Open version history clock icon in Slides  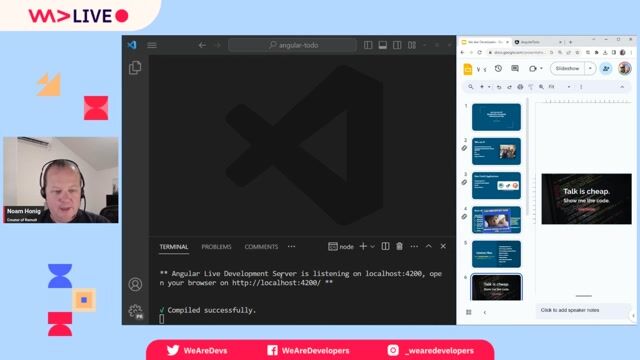(498, 69)
